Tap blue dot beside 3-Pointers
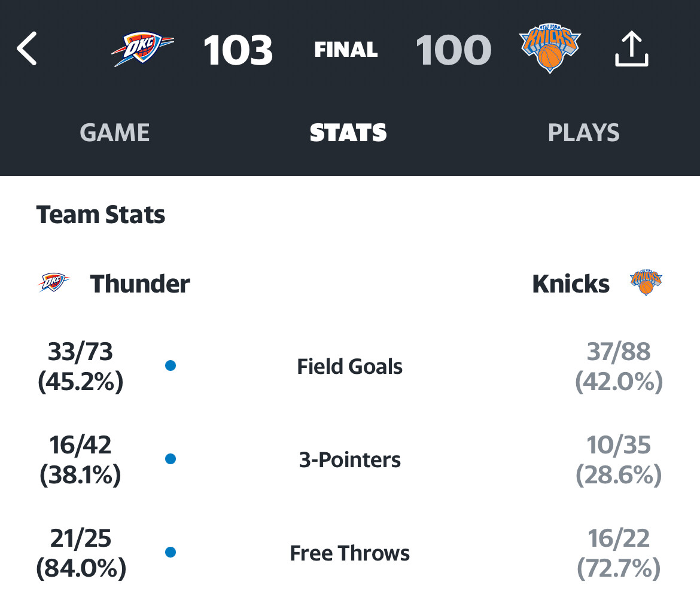700x603 pixels. tap(170, 459)
